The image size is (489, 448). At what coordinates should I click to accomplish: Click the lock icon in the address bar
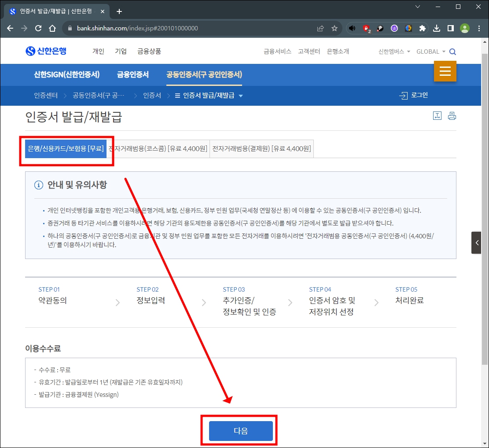[70, 28]
